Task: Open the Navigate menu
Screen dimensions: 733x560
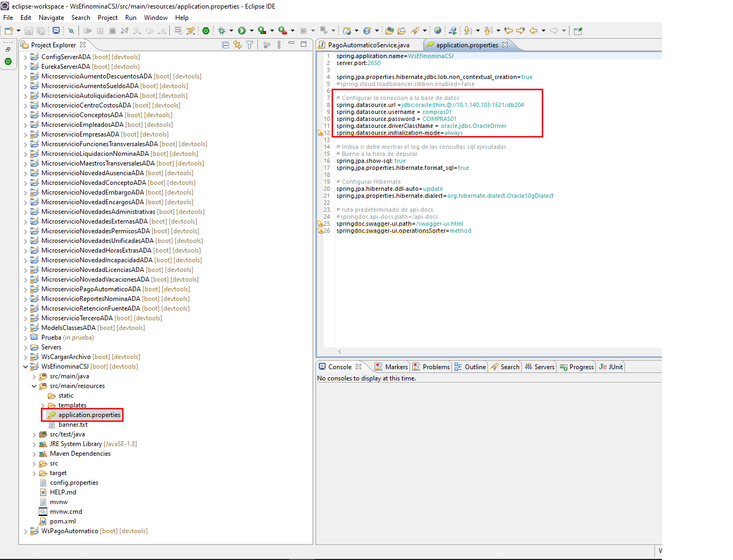Action: [x=51, y=18]
